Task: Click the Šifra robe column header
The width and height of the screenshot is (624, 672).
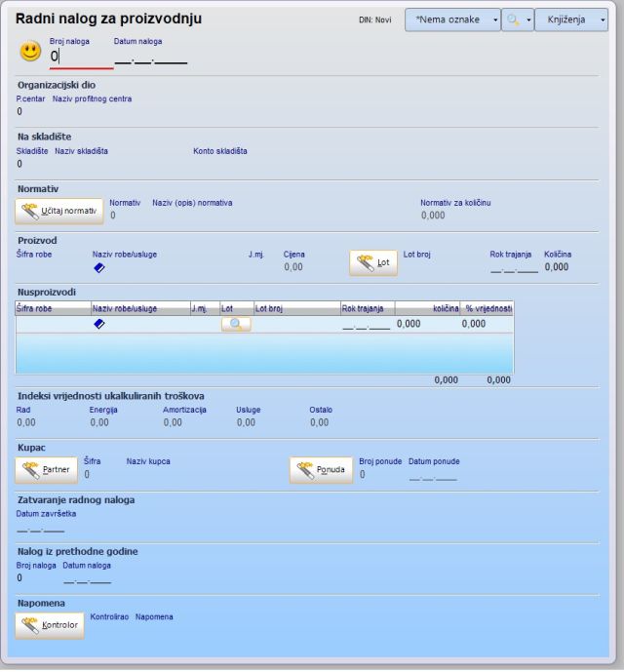Action: point(53,308)
